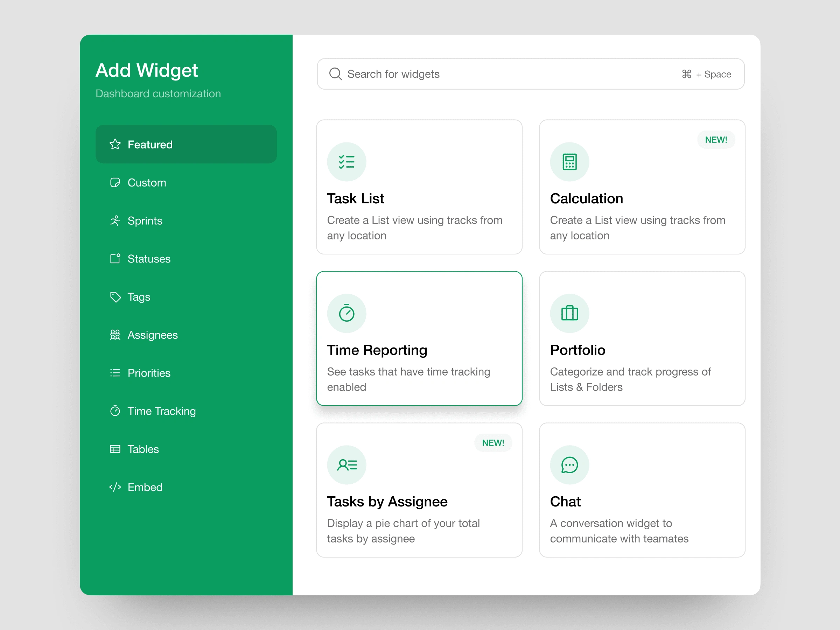This screenshot has width=840, height=630.
Task: Select Time Tracking in the sidebar
Action: [161, 411]
